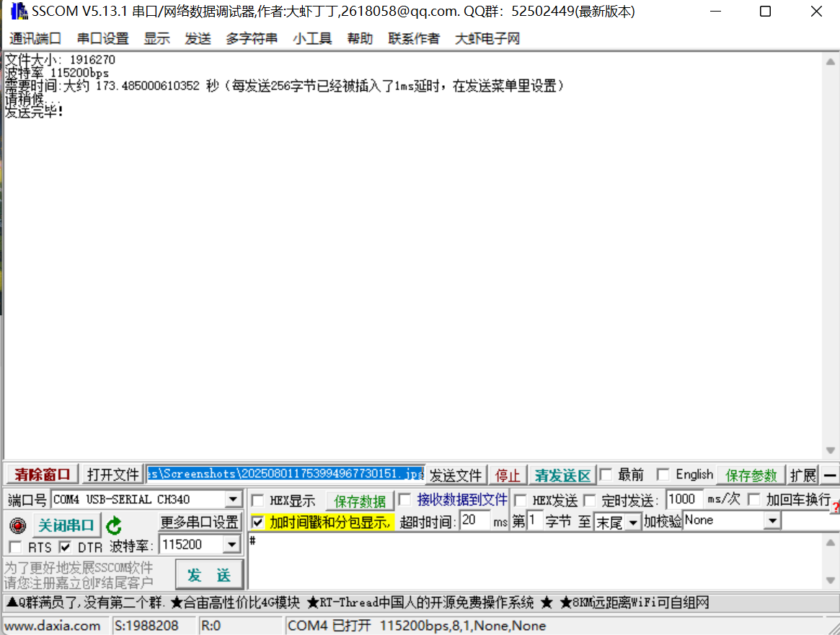Click the red record indicator icon
The height and width of the screenshot is (635, 840).
18,525
